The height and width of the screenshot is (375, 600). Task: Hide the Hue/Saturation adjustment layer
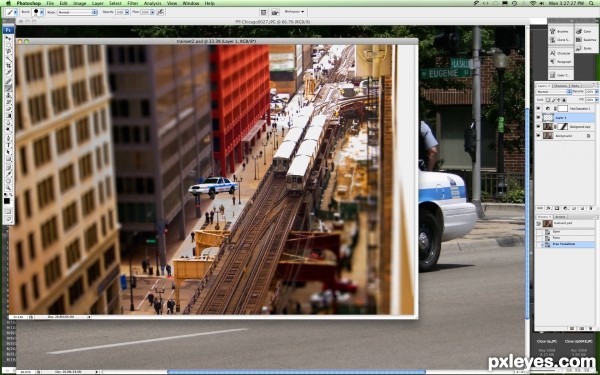pyautogui.click(x=539, y=109)
